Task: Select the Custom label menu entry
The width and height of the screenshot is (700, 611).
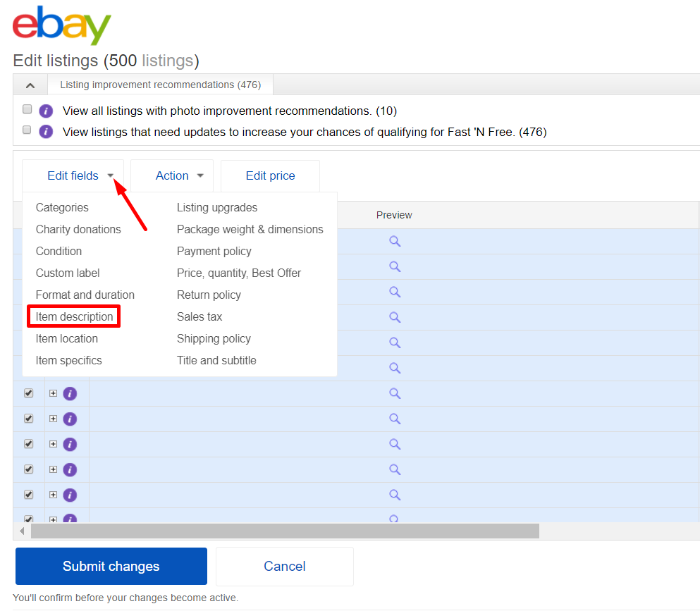Action: [x=68, y=273]
